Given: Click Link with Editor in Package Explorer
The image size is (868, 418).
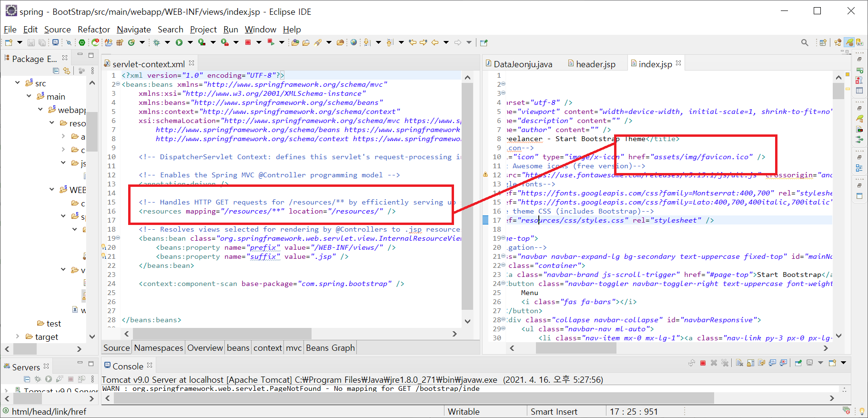Looking at the screenshot, I should click(67, 71).
